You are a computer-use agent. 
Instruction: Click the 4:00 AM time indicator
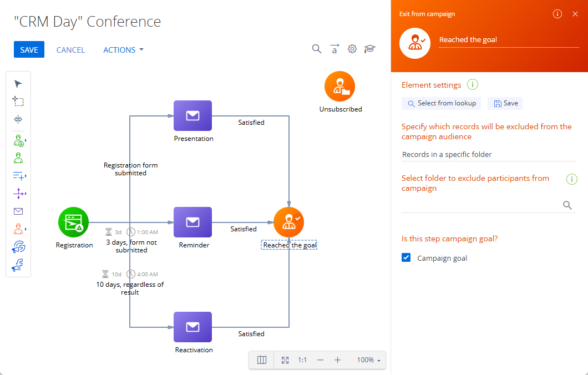tap(142, 274)
